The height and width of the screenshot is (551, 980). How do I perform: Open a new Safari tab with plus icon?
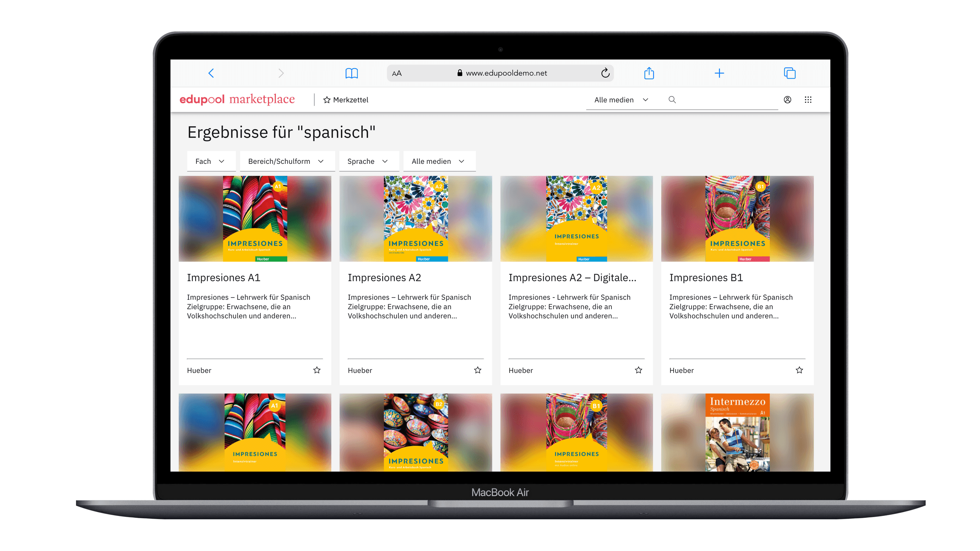pyautogui.click(x=720, y=73)
